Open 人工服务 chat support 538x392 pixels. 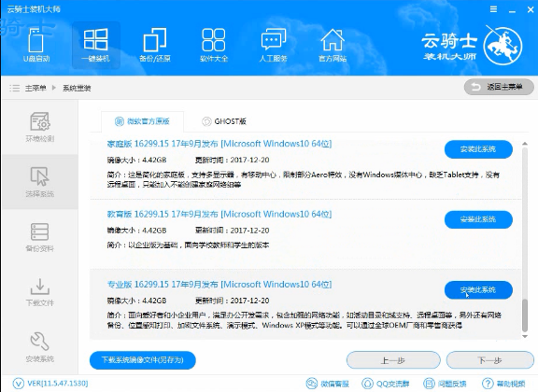pyautogui.click(x=273, y=45)
